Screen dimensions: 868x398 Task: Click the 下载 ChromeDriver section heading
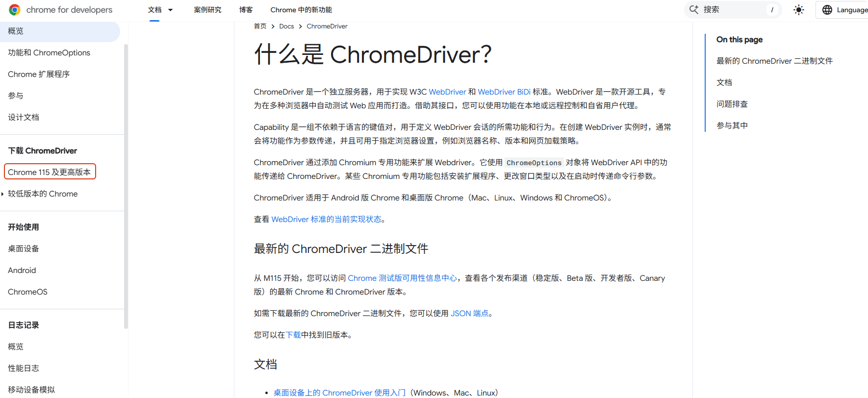(x=43, y=150)
